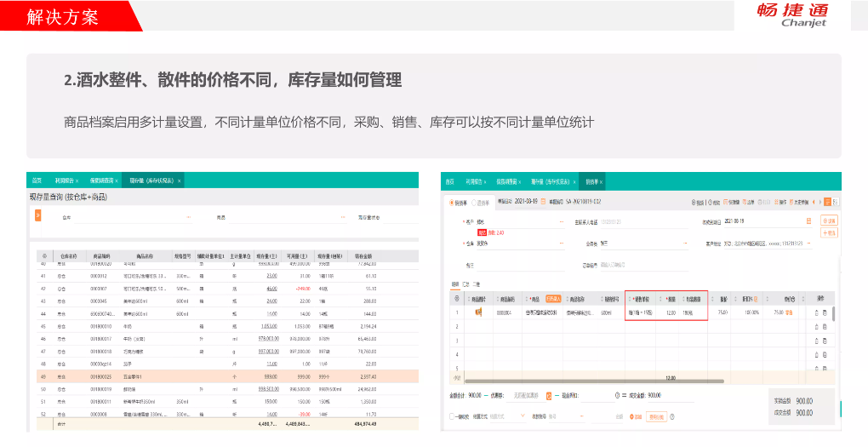This screenshot has height=447, width=868.
Task: Close the 销货单 tab in the sales window
Action: (x=601, y=181)
